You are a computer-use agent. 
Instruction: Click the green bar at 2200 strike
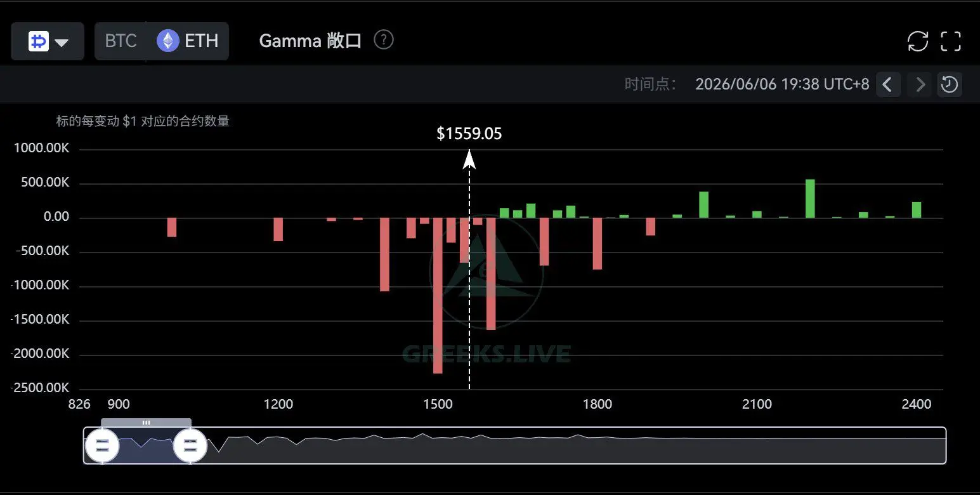point(810,199)
